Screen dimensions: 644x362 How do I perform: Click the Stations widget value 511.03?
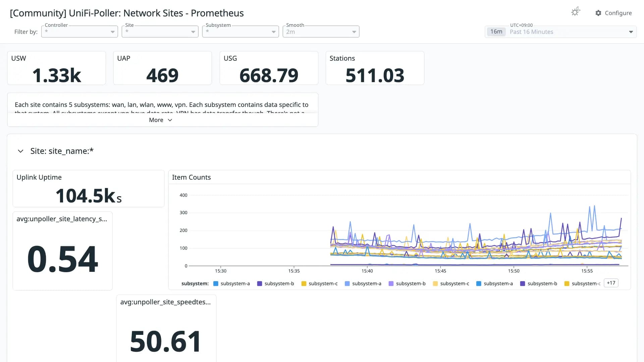tap(375, 75)
